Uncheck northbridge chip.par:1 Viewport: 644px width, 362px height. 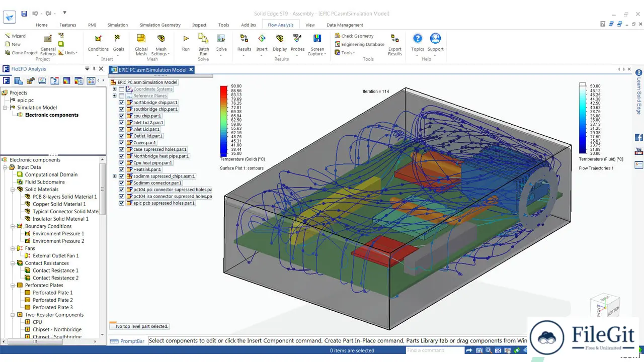click(x=121, y=103)
